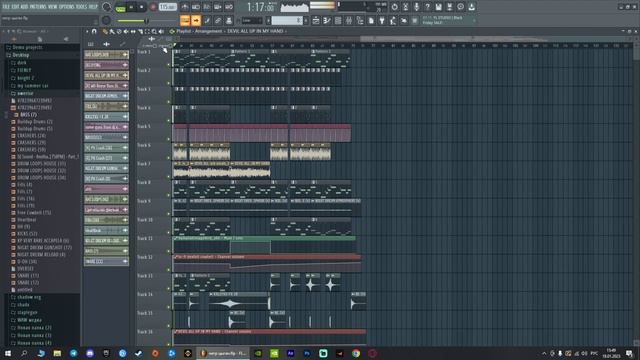640x360 pixels.
Task: Open the EDIT menu
Action: (x=16, y=7)
